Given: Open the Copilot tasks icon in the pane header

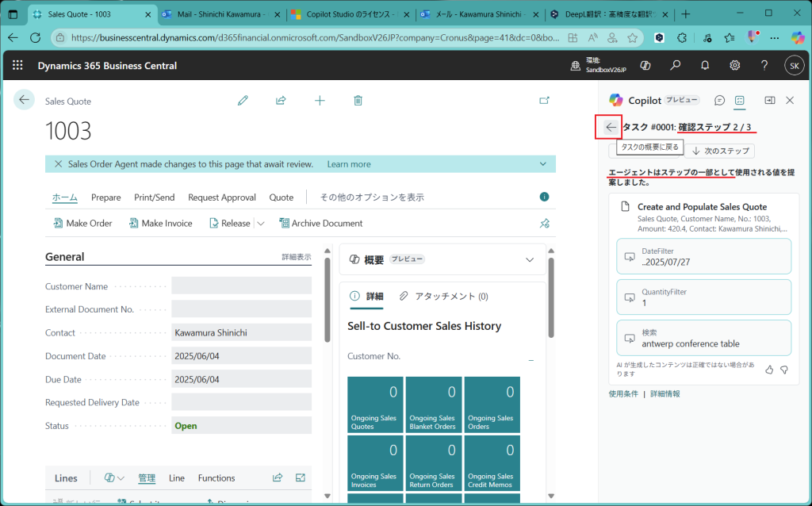Looking at the screenshot, I should [x=740, y=101].
